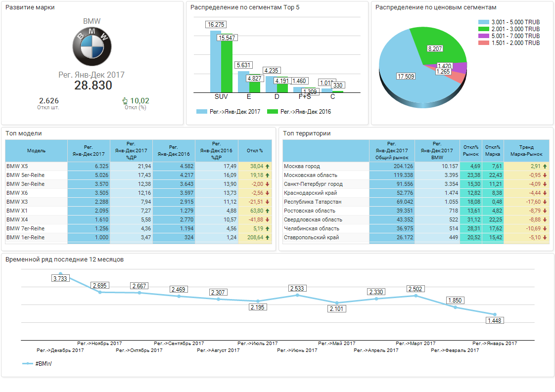
Task: Click the Топ территории panel title
Action: [x=307, y=133]
